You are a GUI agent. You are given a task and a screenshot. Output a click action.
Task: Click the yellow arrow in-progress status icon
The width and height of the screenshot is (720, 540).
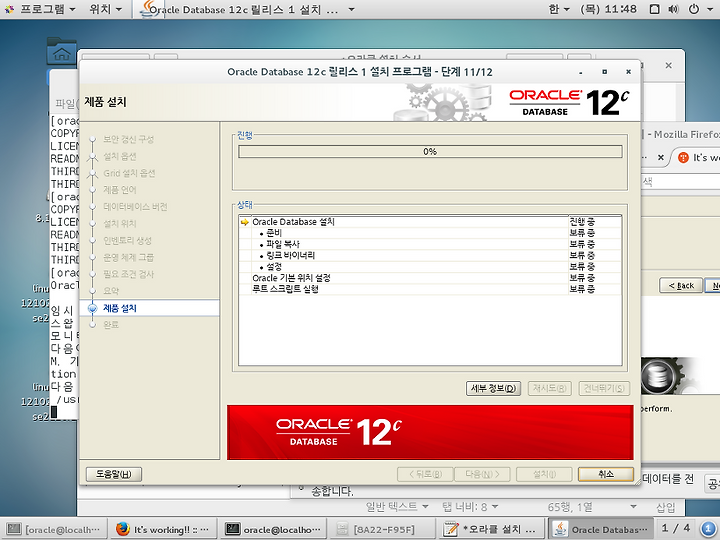click(x=245, y=222)
